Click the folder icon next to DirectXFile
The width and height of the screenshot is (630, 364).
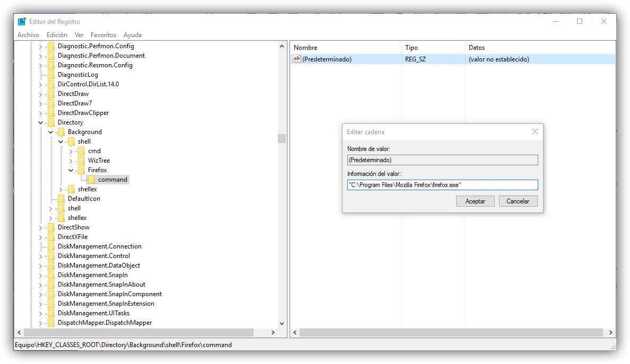coord(51,237)
